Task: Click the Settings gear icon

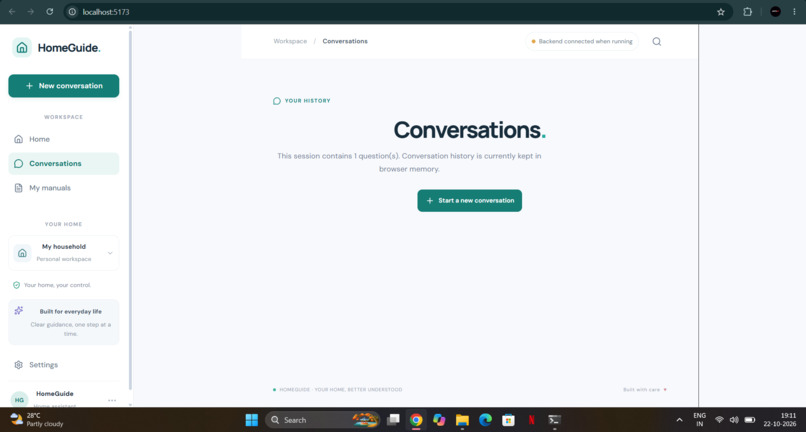Action: (x=19, y=365)
